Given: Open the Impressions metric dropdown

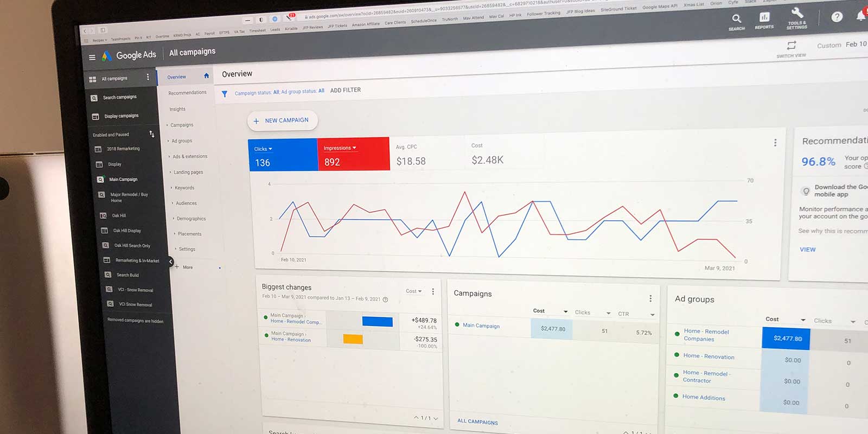Looking at the screenshot, I should point(340,148).
